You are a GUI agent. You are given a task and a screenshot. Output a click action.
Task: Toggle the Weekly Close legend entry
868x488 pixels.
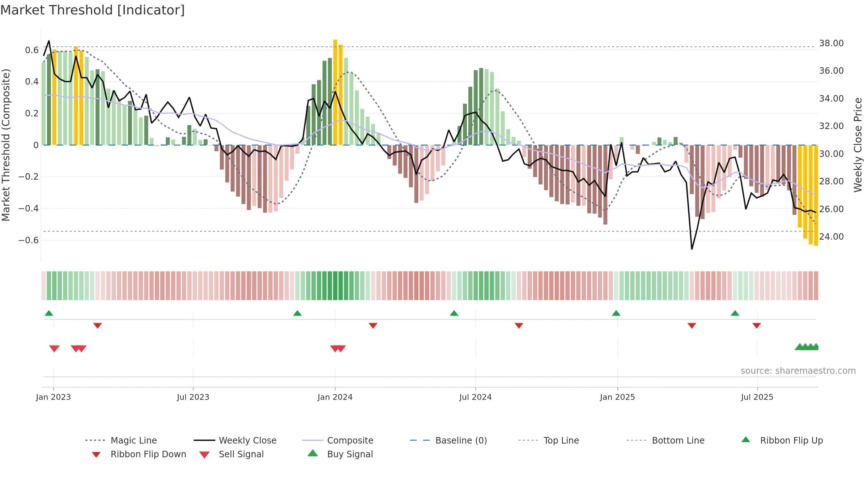tap(235, 440)
